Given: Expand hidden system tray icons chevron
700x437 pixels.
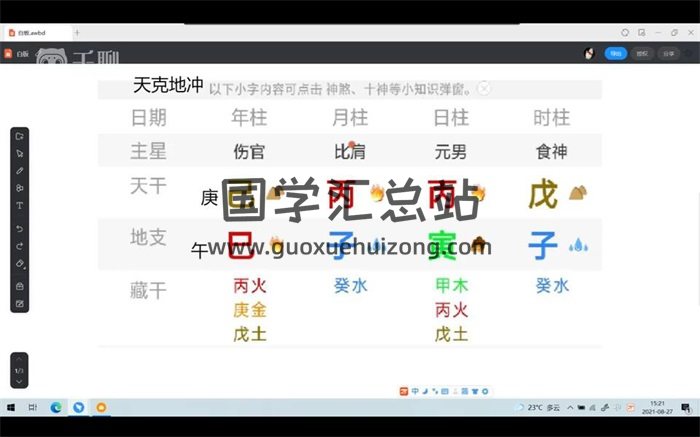Looking at the screenshot, I should pos(570,407).
